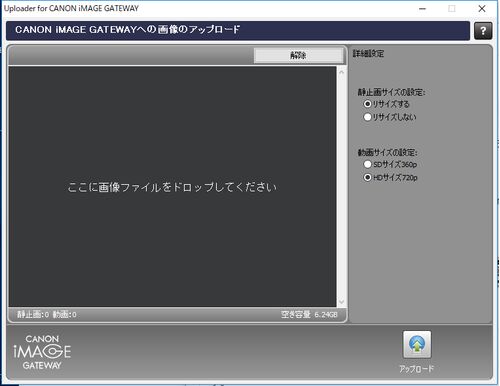Close the Uploader for CANON iMAGE GATEWAY window

point(482,9)
